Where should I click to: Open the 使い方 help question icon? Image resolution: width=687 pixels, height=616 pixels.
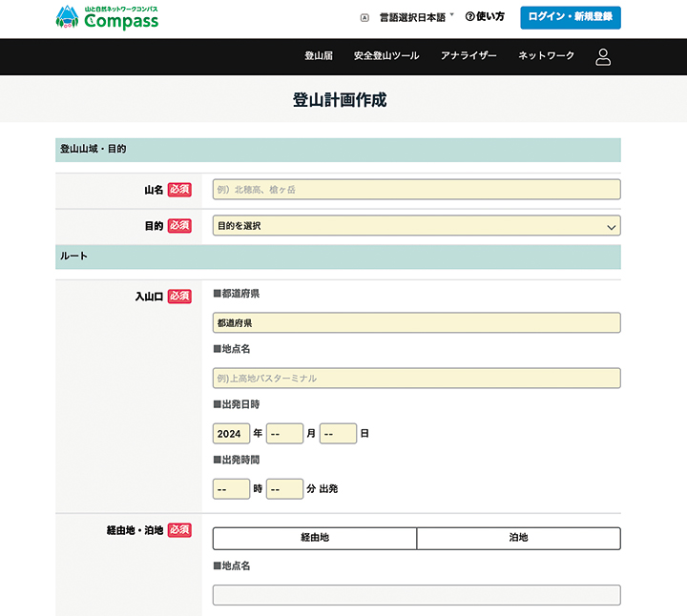469,17
